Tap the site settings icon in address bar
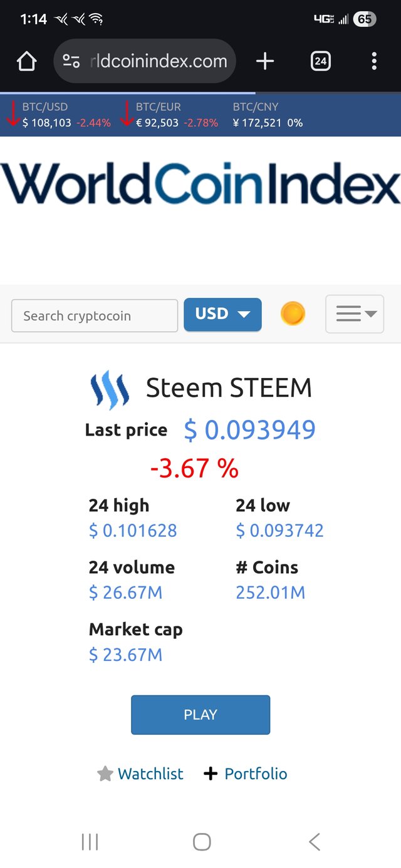Viewport: 401px width, 868px height. tap(71, 61)
